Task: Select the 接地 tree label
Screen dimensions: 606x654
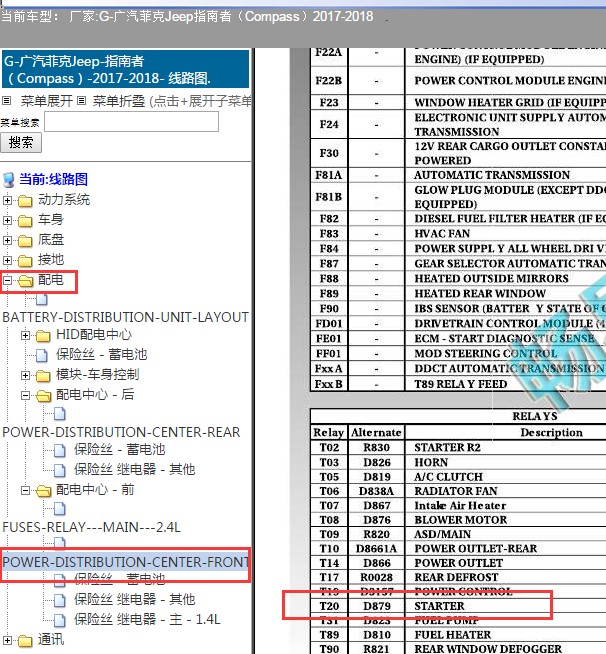Action: click(x=51, y=259)
